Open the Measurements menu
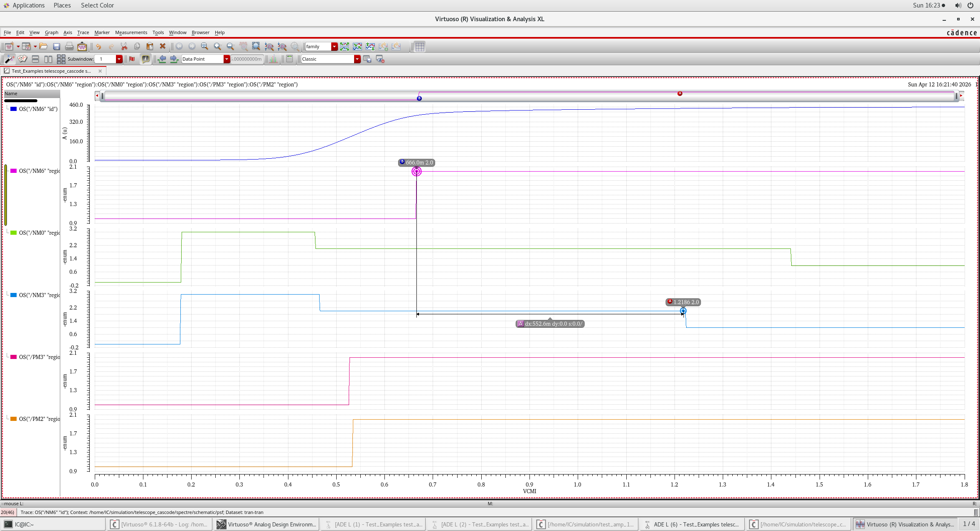The image size is (980, 531). tap(131, 32)
